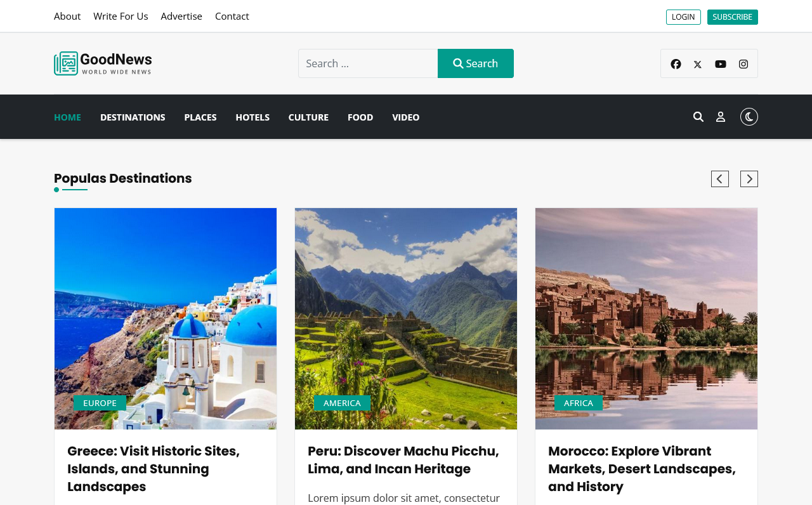The image size is (812, 505).
Task: Click the Login button
Action: [x=683, y=17]
